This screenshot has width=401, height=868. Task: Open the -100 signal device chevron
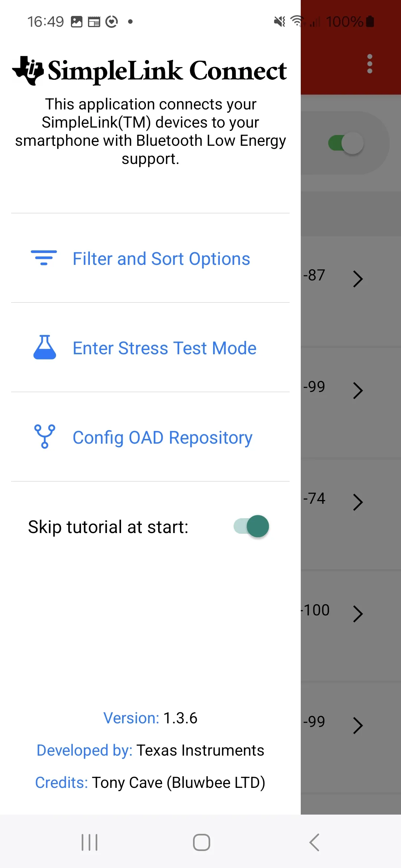pyautogui.click(x=358, y=614)
